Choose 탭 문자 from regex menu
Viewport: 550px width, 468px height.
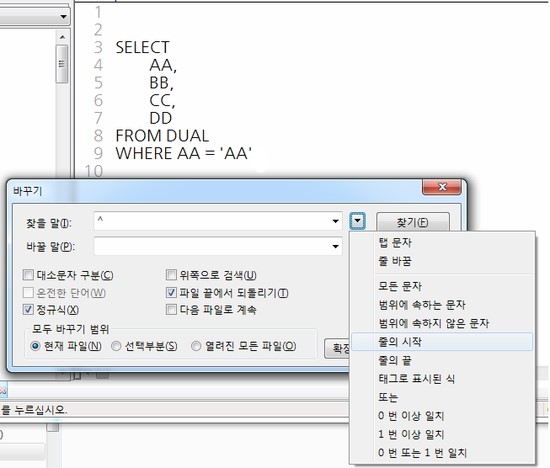(442, 242)
